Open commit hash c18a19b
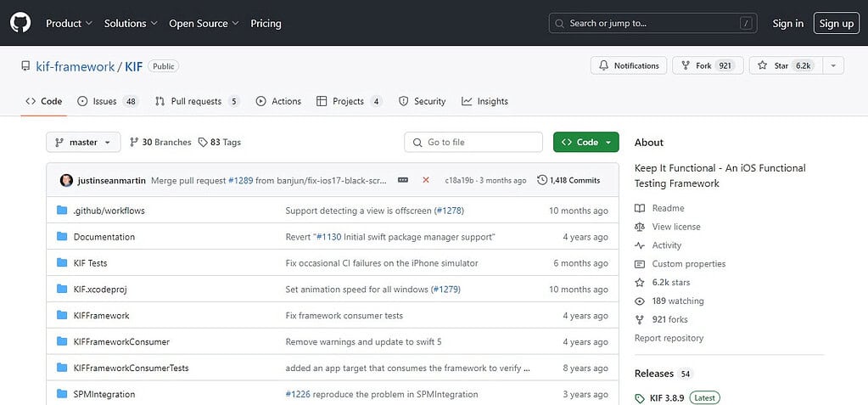 [x=460, y=181]
